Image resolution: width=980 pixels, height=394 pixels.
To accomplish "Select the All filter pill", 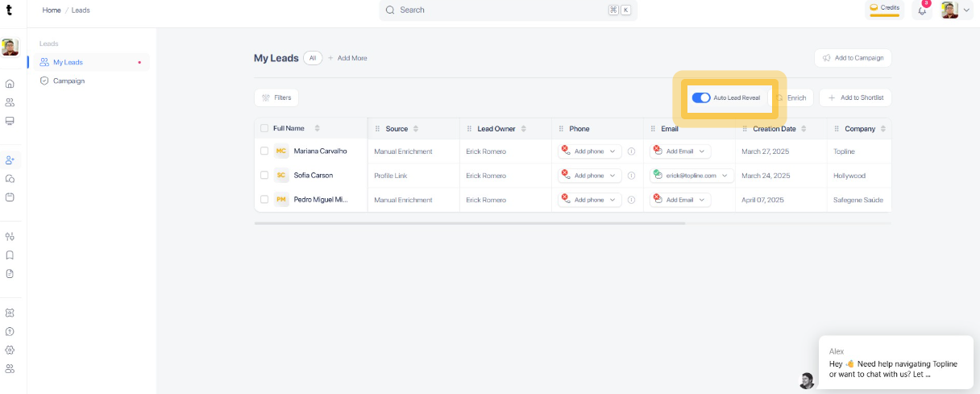I will tap(313, 58).
